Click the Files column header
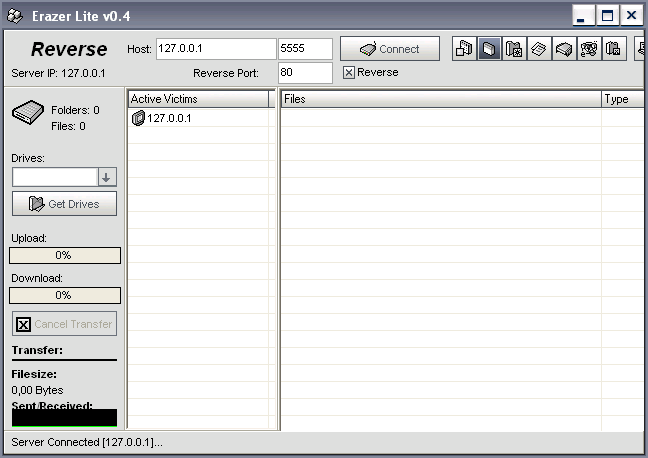Screen dimensions: 648x458 pyautogui.click(x=440, y=99)
